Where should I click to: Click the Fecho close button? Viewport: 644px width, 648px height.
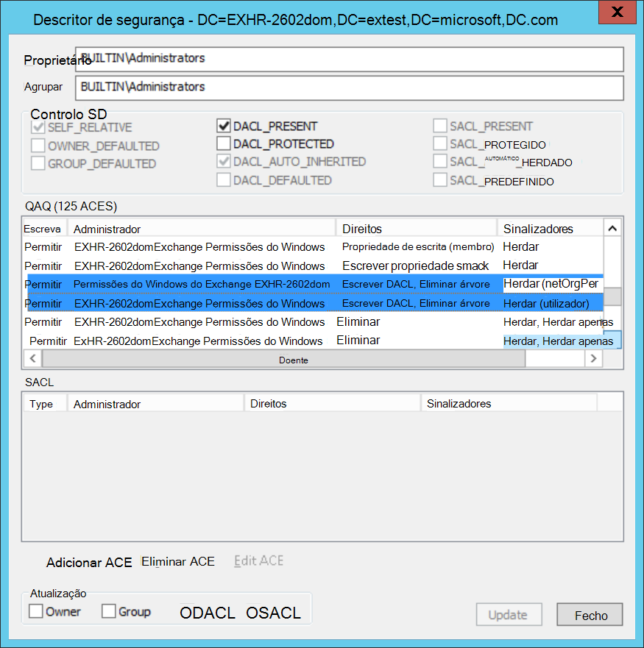(x=590, y=614)
